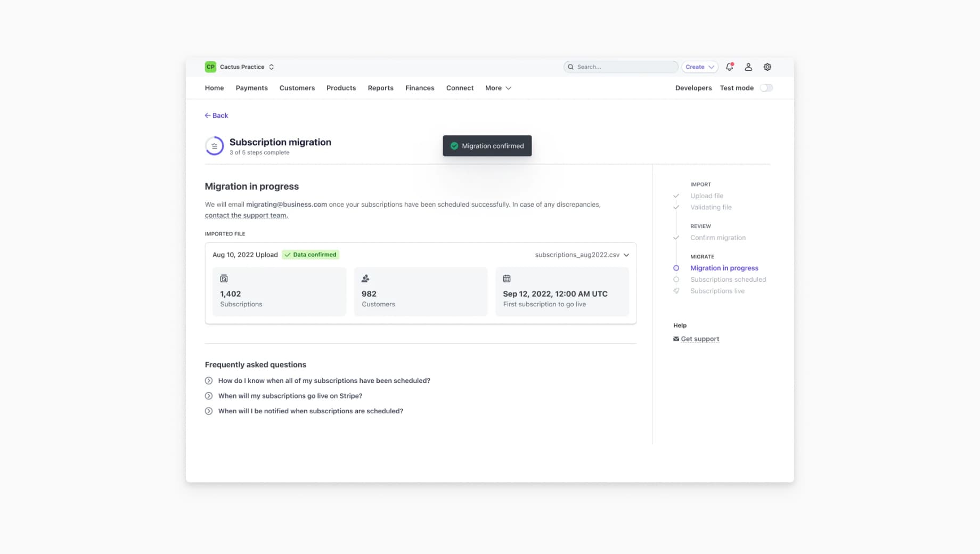The height and width of the screenshot is (554, 980).
Task: Click the subscription migration progress circle icon
Action: coord(214,146)
